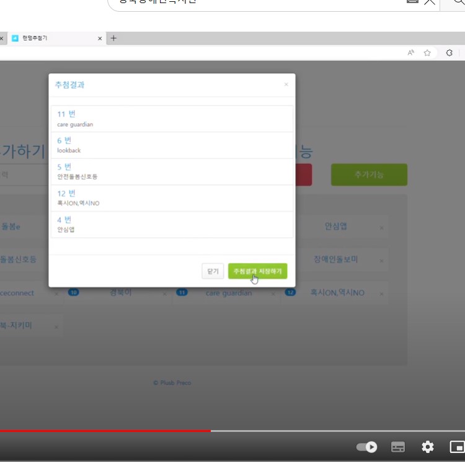
Task: Close the 추첨결과 dialog with X
Action: pyautogui.click(x=286, y=84)
